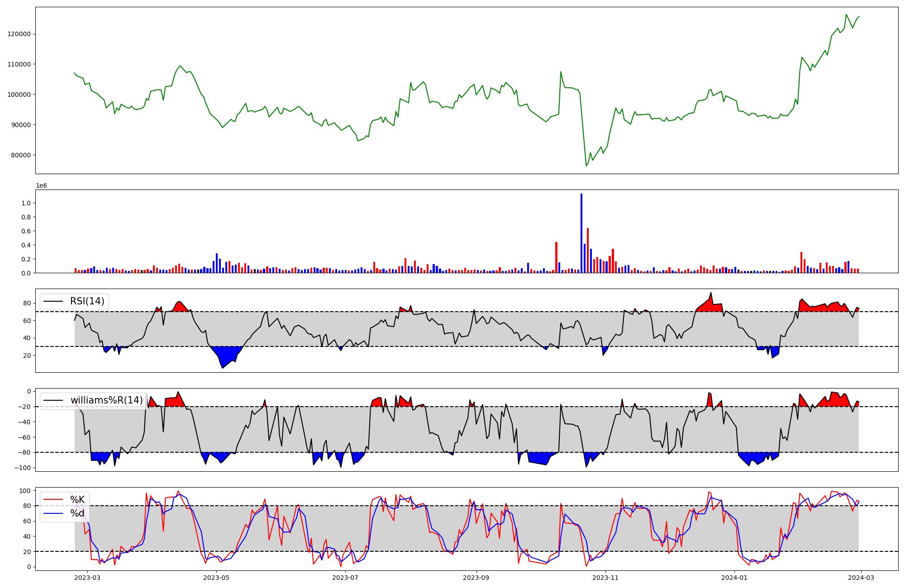Click the tallest blue volume bar
The image size is (905, 588).
(x=581, y=233)
